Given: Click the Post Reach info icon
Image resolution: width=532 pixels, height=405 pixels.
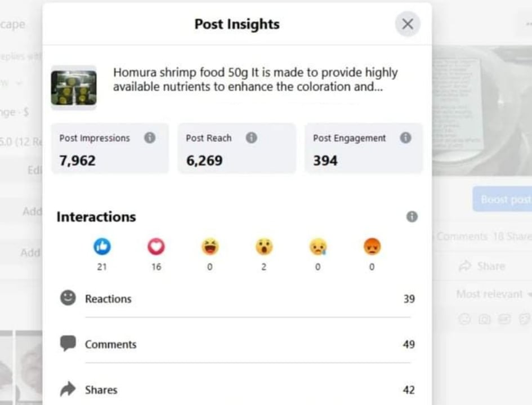Looking at the screenshot, I should (x=252, y=138).
